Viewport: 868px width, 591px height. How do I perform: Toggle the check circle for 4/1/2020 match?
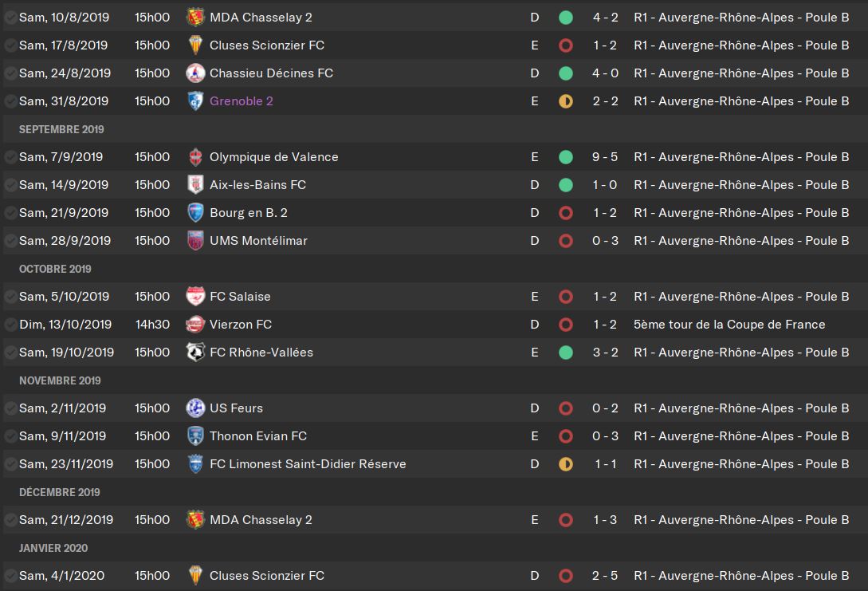[10, 576]
